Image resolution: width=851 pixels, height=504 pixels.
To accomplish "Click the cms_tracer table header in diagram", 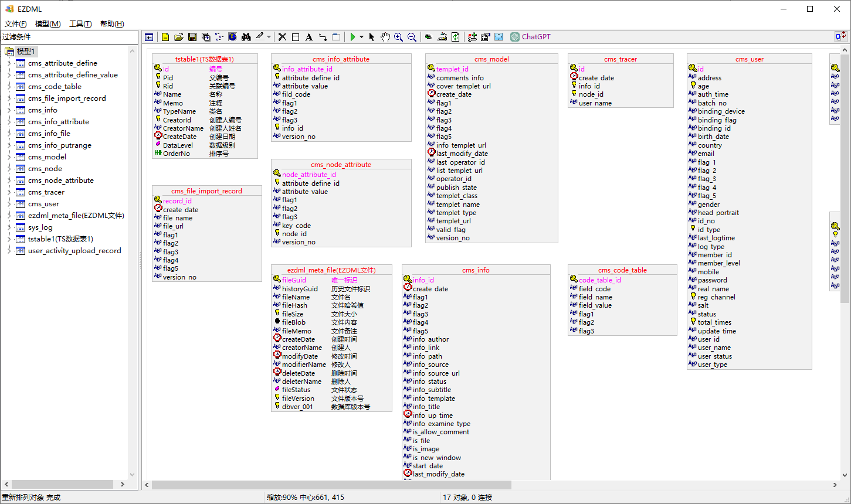I will point(621,59).
